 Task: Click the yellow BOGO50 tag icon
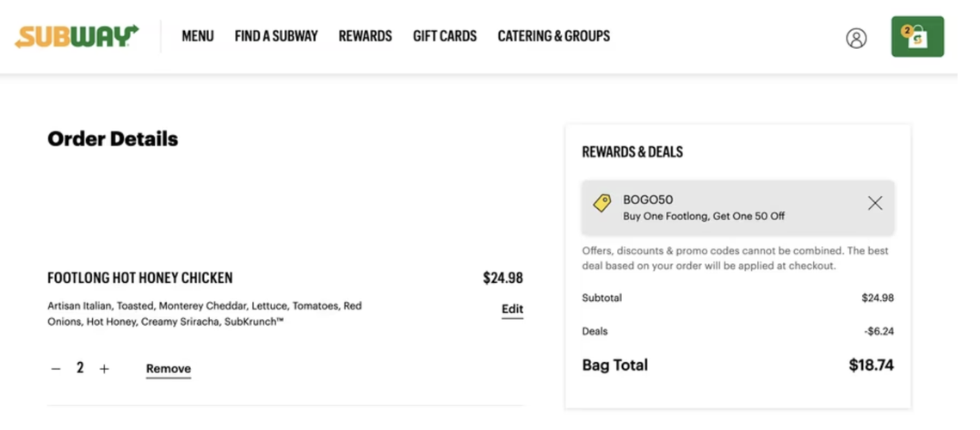point(602,203)
